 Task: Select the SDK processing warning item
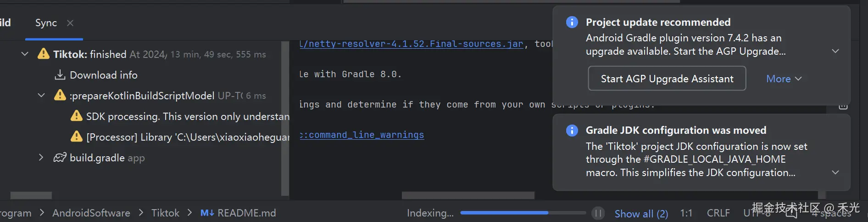(x=187, y=116)
